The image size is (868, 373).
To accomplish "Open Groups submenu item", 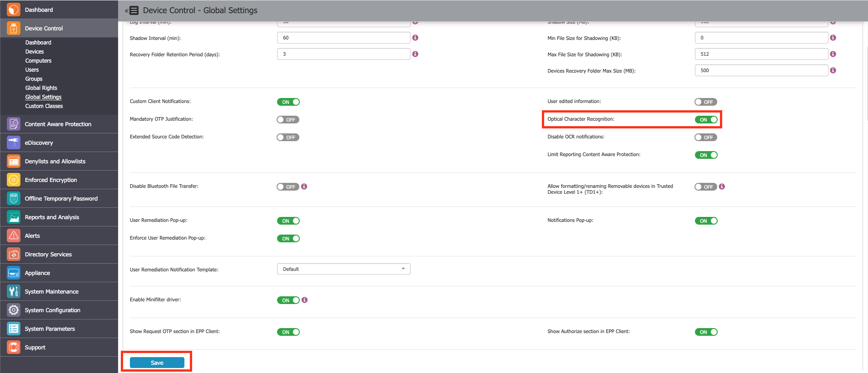I will (34, 79).
